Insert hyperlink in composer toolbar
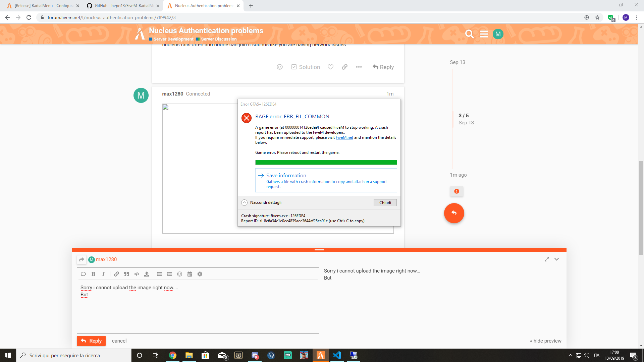The width and height of the screenshot is (644, 362). point(116,274)
